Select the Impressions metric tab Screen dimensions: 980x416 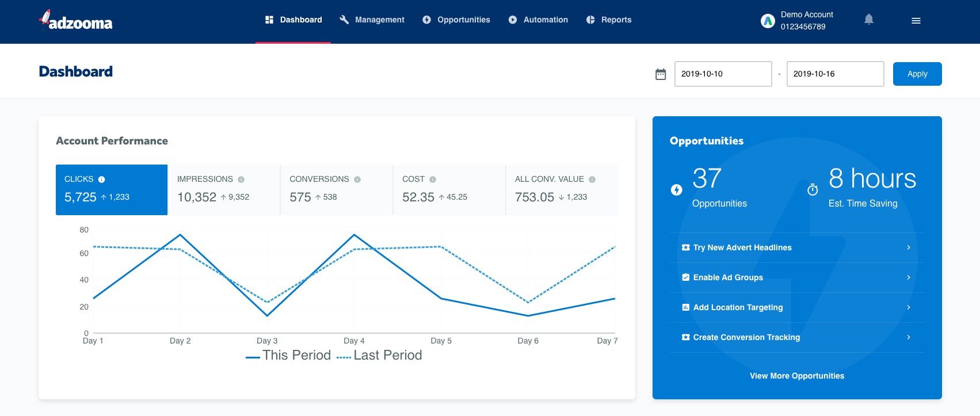click(x=224, y=190)
